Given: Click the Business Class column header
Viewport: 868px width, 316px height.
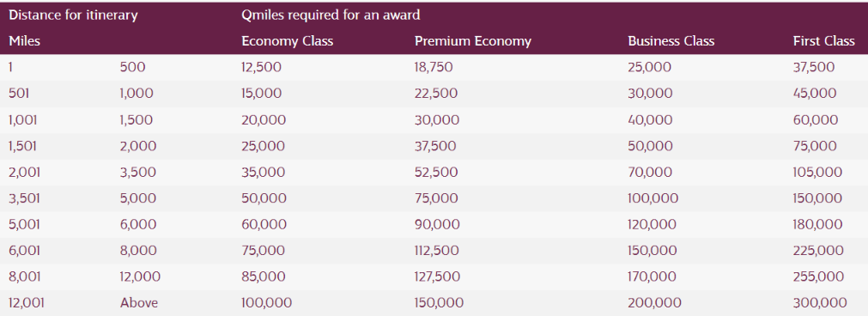Looking at the screenshot, I should [671, 41].
